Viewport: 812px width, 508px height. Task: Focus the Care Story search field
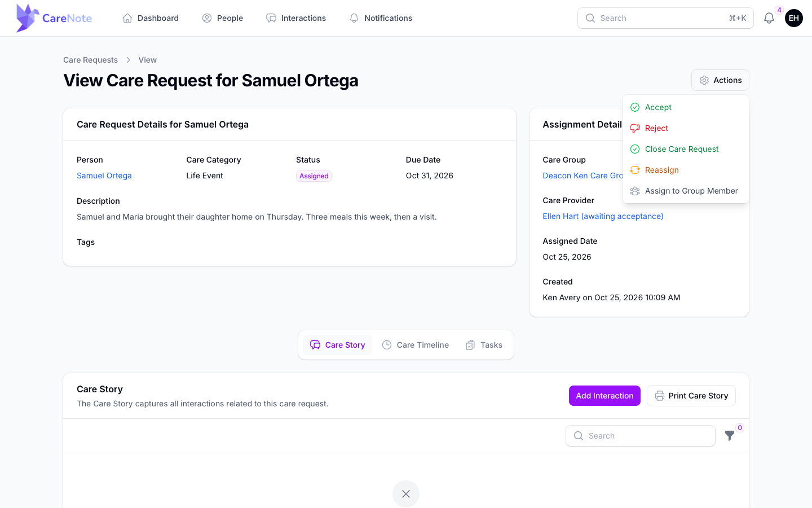[x=641, y=436]
